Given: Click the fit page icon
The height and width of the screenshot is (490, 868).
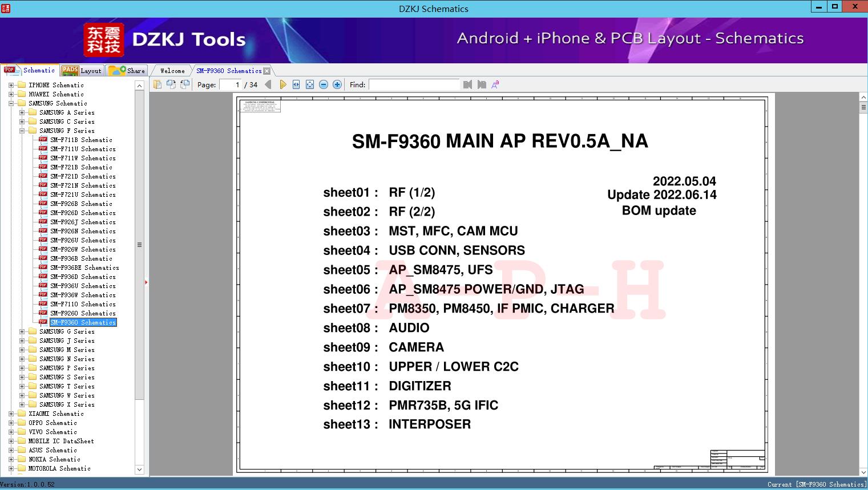Looking at the screenshot, I should (310, 84).
